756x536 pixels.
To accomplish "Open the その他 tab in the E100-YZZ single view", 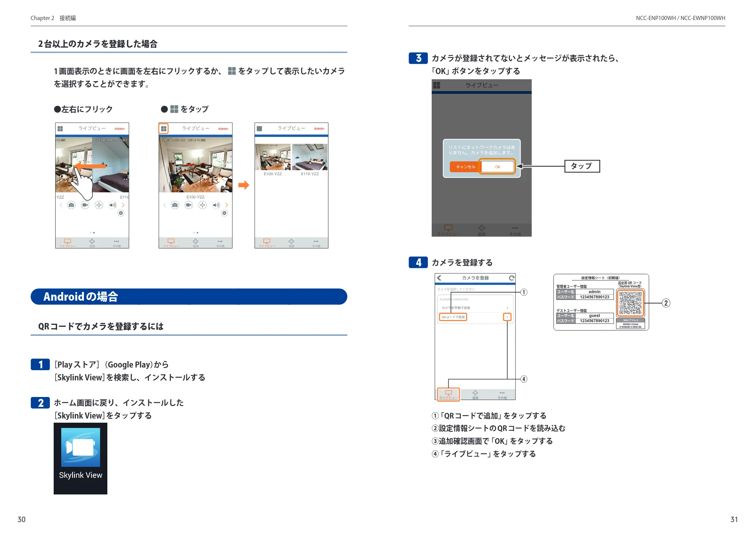I will 220,243.
